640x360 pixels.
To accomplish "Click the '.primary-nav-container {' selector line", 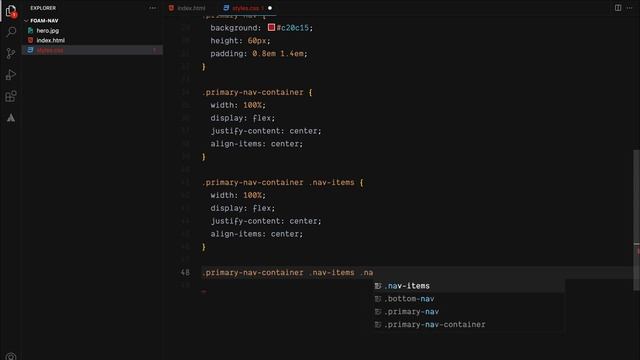I will pyautogui.click(x=257, y=92).
